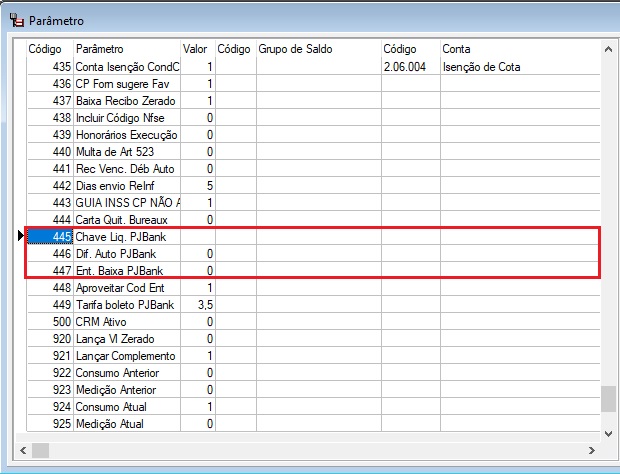Click the value 5 for Dias envio ReInf
This screenshot has width=620, height=474.
pyautogui.click(x=198, y=185)
